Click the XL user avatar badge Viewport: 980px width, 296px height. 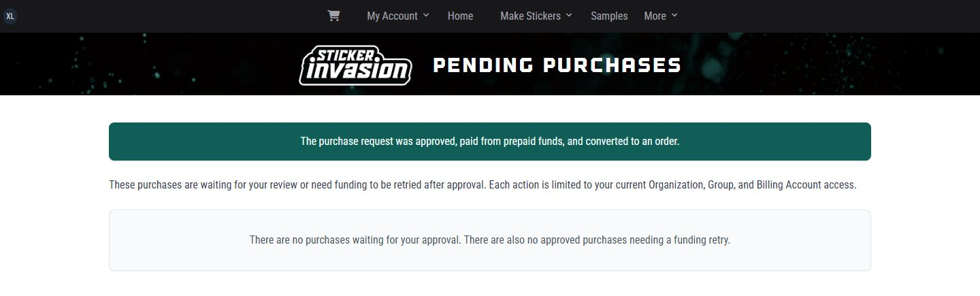[10, 16]
